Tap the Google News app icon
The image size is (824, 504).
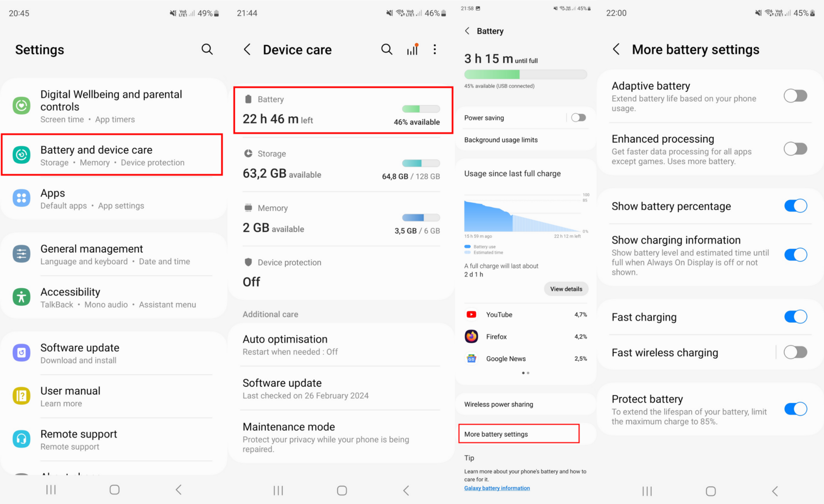(x=471, y=359)
